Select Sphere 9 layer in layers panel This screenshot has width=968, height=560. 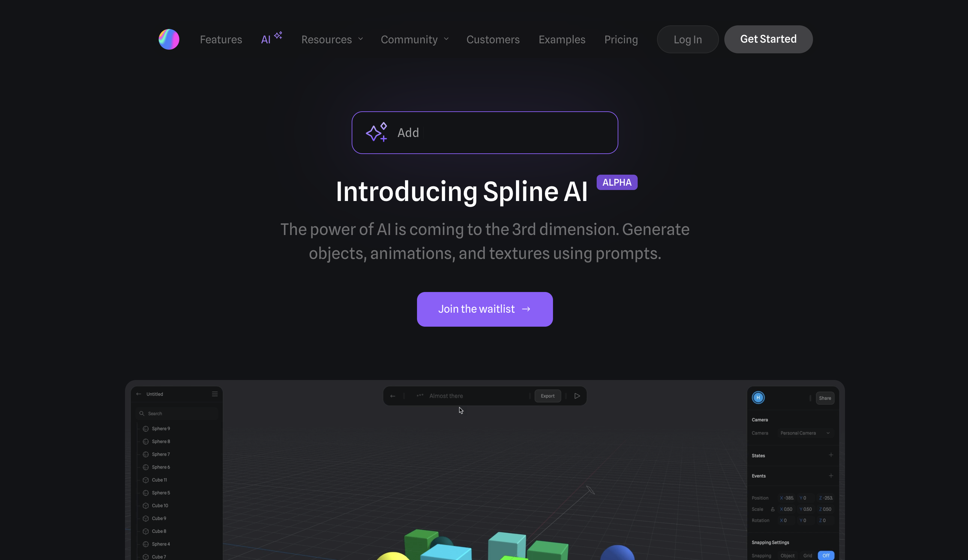[161, 429]
